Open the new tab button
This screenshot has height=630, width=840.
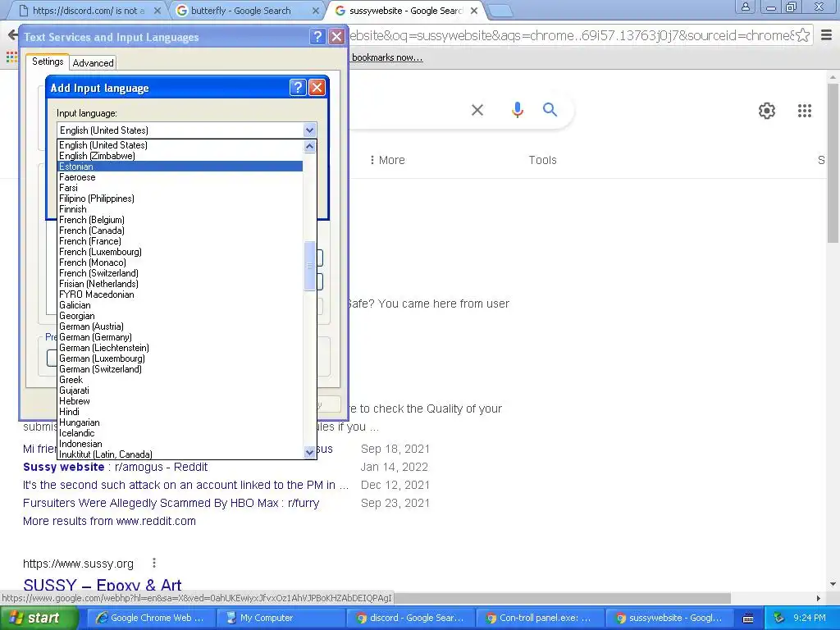[x=500, y=11]
